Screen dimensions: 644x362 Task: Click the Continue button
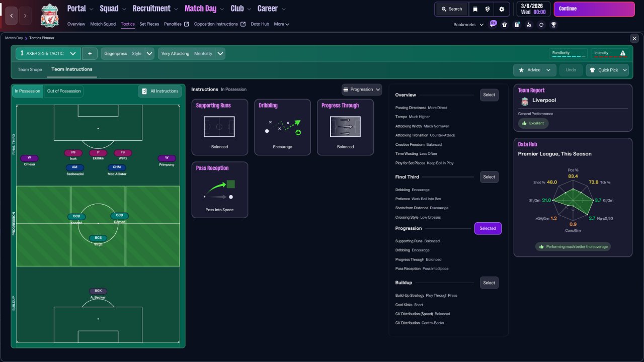coord(594,9)
